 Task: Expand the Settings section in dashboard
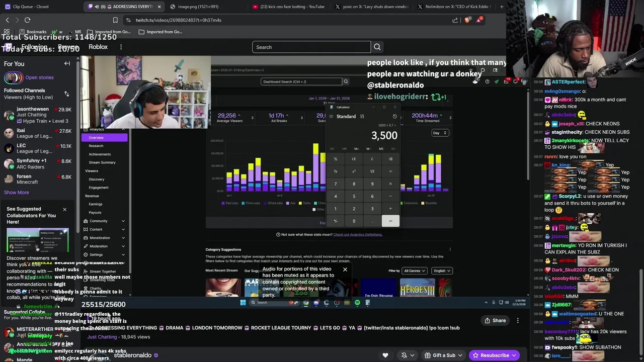pos(105,255)
